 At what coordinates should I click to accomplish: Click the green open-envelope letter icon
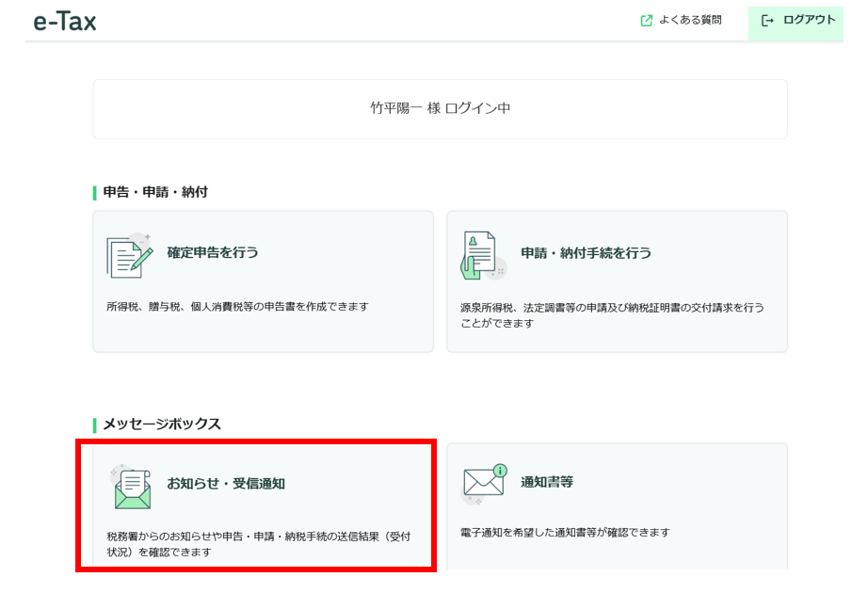[x=131, y=488]
